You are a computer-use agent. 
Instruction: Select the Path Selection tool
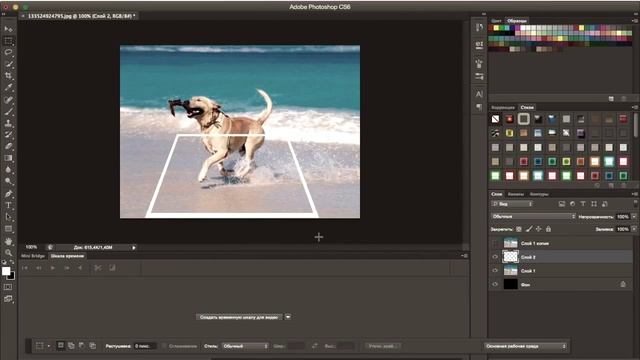coord(8,217)
